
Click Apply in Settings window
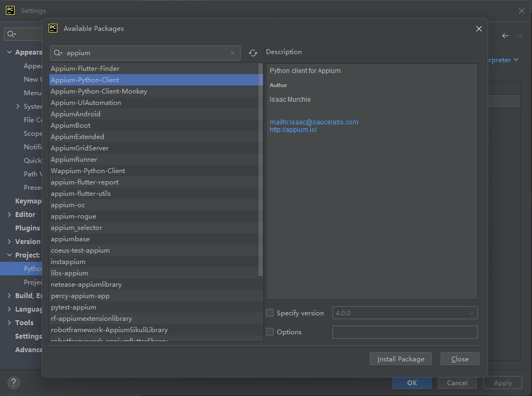pyautogui.click(x=502, y=383)
